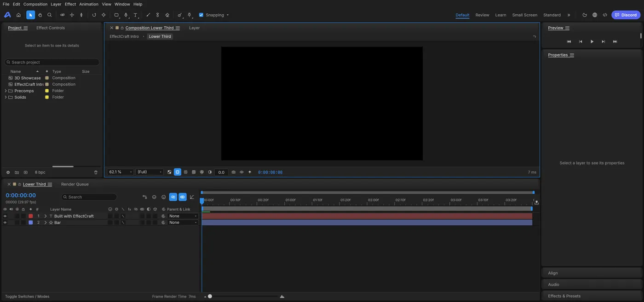Select the Review workspace
644x302 pixels.
point(482,15)
